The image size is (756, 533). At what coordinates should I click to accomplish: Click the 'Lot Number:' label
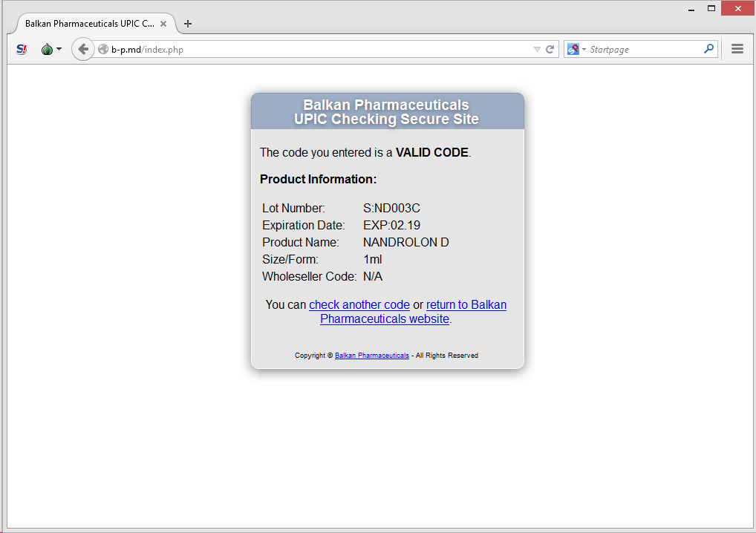[x=293, y=208]
